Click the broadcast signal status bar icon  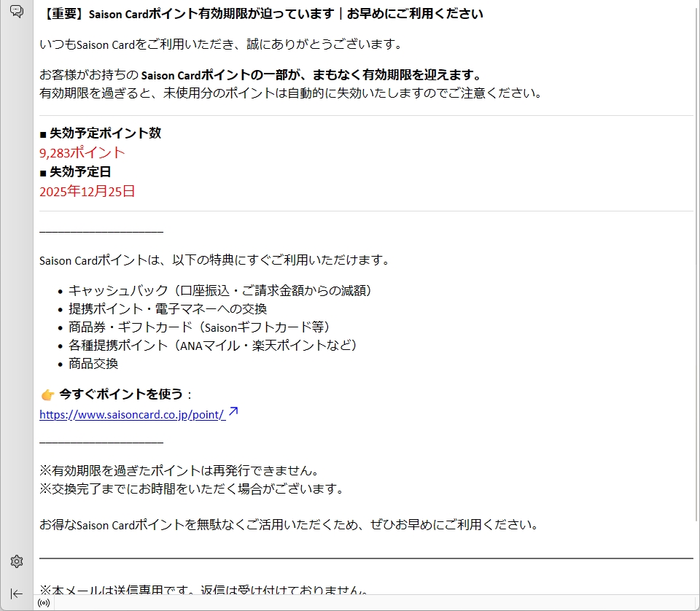tap(44, 604)
